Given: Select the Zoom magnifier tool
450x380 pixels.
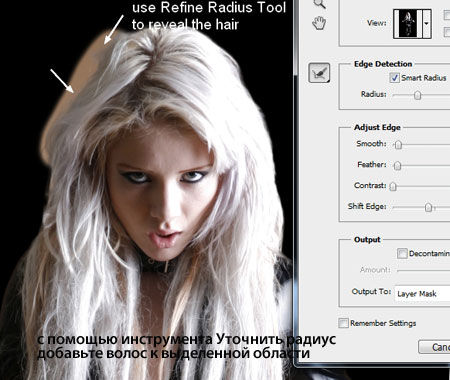Looking at the screenshot, I should click(319, 3).
